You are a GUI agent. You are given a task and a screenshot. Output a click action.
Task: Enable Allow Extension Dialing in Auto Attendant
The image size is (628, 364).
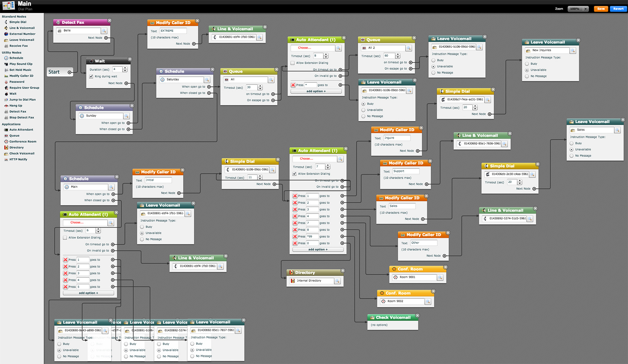(292, 63)
